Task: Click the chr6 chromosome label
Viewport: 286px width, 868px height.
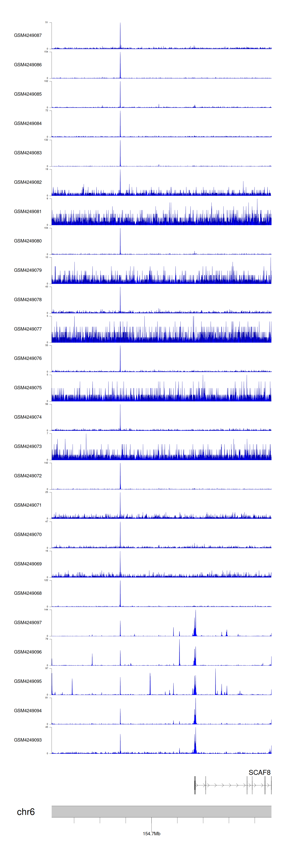Action: [26, 812]
